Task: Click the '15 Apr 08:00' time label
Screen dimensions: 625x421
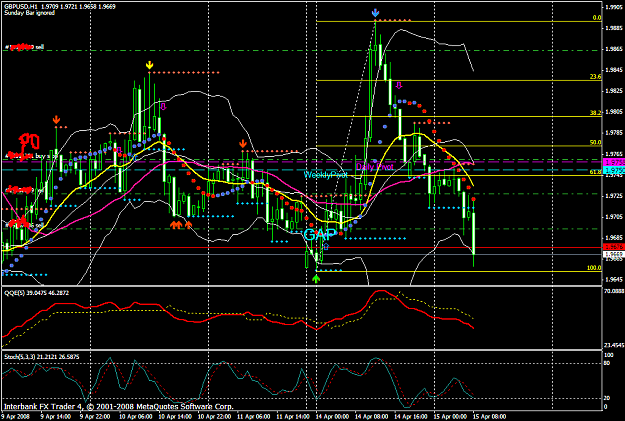Action: tap(490, 417)
